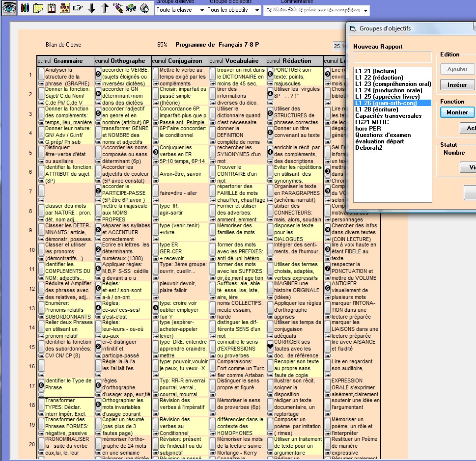
Task: Toggle the 8 badge beside 'PONCTUER son texte'
Action: click(270, 74)
